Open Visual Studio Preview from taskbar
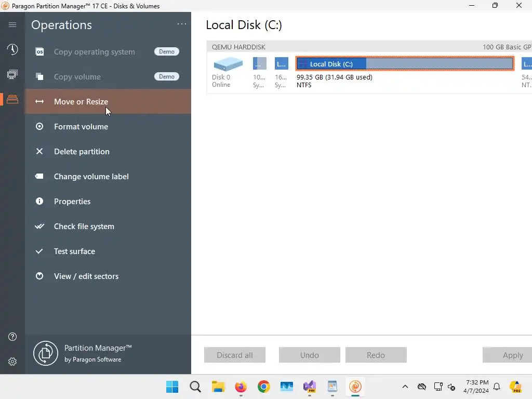This screenshot has height=399, width=532. [310, 387]
